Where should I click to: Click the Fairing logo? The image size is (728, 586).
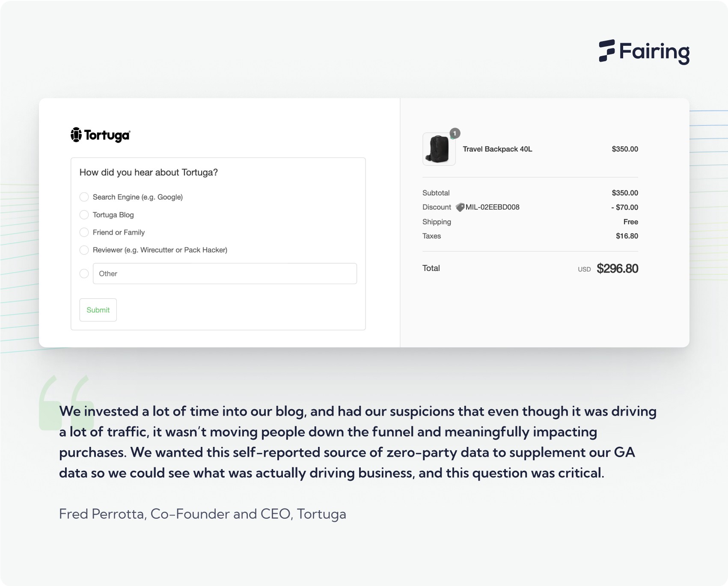pyautogui.click(x=644, y=52)
